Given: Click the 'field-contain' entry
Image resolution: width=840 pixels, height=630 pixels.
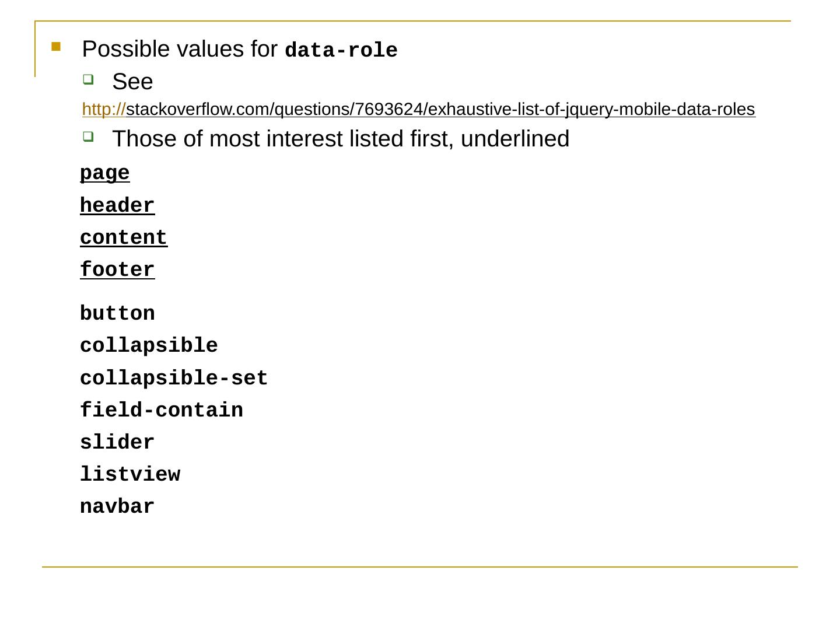Looking at the screenshot, I should click(x=161, y=411).
